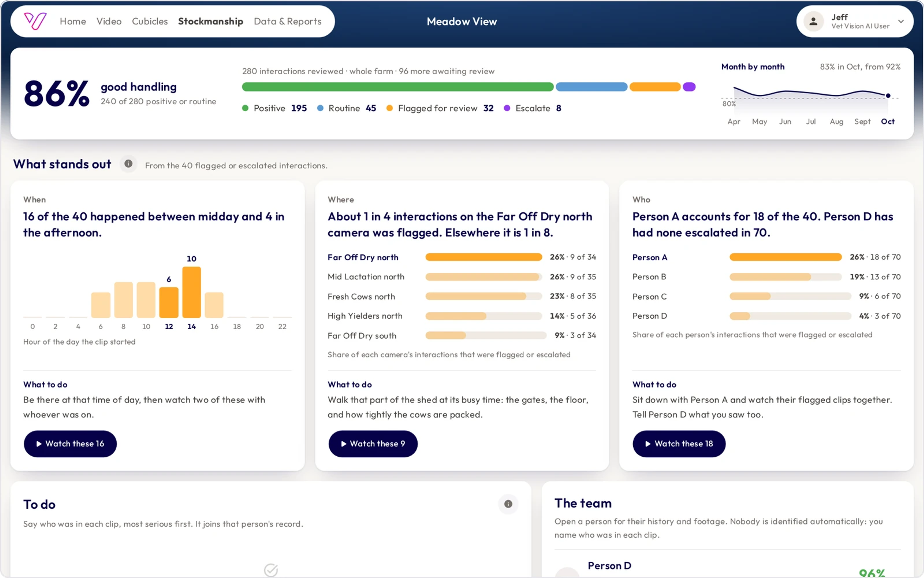Screen dimensions: 924x578
Task: Click the To do checkmark circle icon
Action: [x=271, y=570]
